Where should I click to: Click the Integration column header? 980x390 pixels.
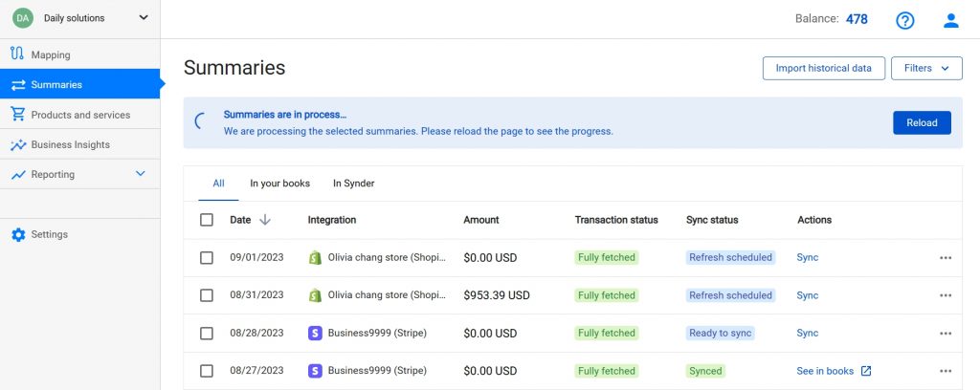coord(332,220)
